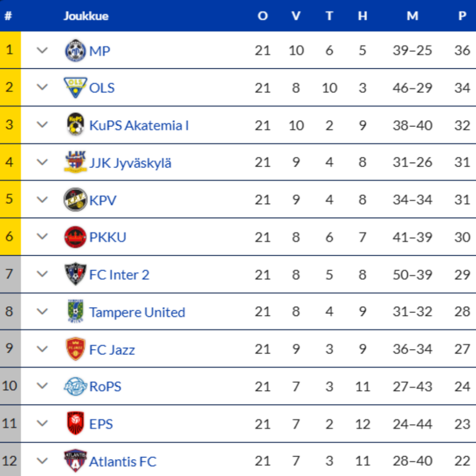Click the KPV club logo
Image resolution: width=476 pixels, height=476 pixels.
point(75,200)
